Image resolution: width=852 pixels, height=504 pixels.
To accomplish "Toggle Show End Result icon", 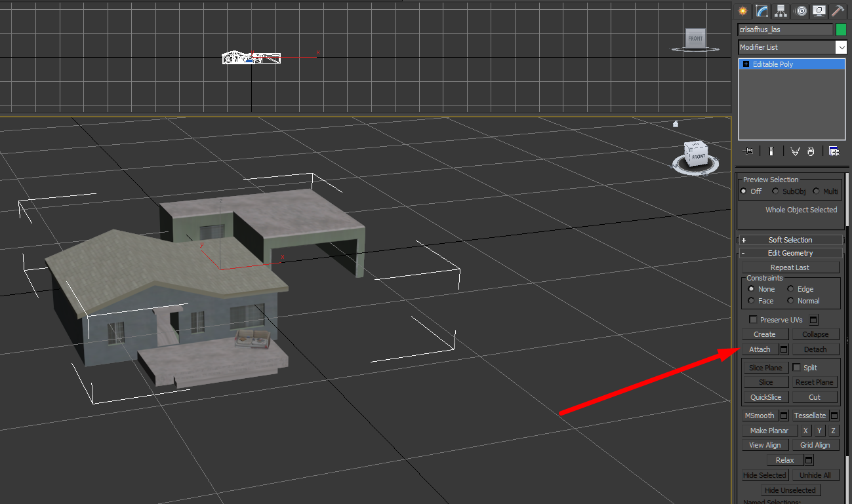I will [x=772, y=151].
